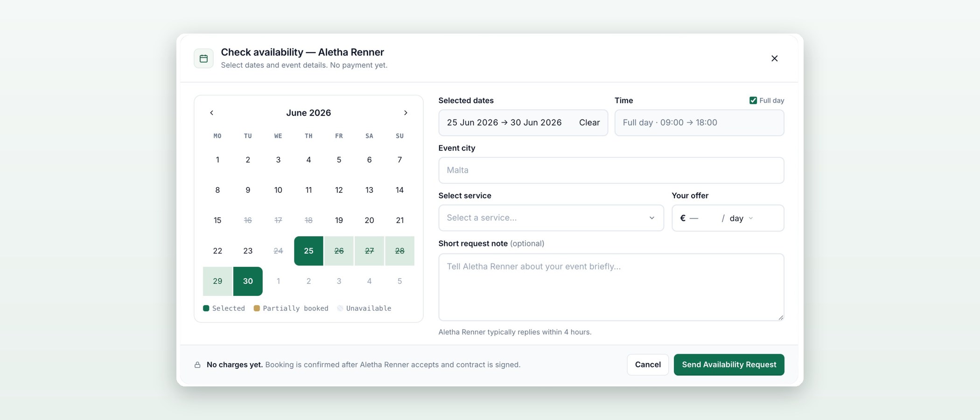Select June 12 in the calendar
This screenshot has width=980, height=420.
coord(339,190)
